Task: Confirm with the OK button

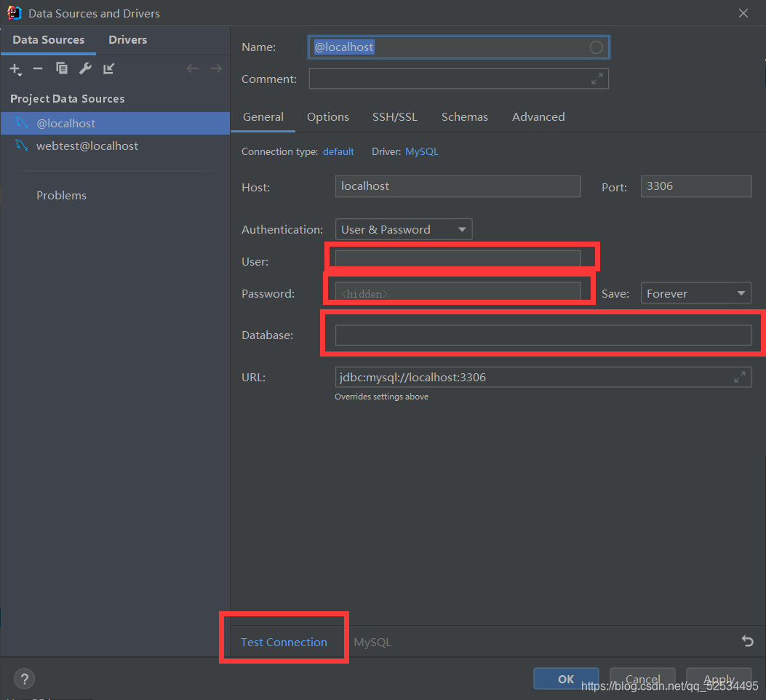Action: (x=566, y=678)
